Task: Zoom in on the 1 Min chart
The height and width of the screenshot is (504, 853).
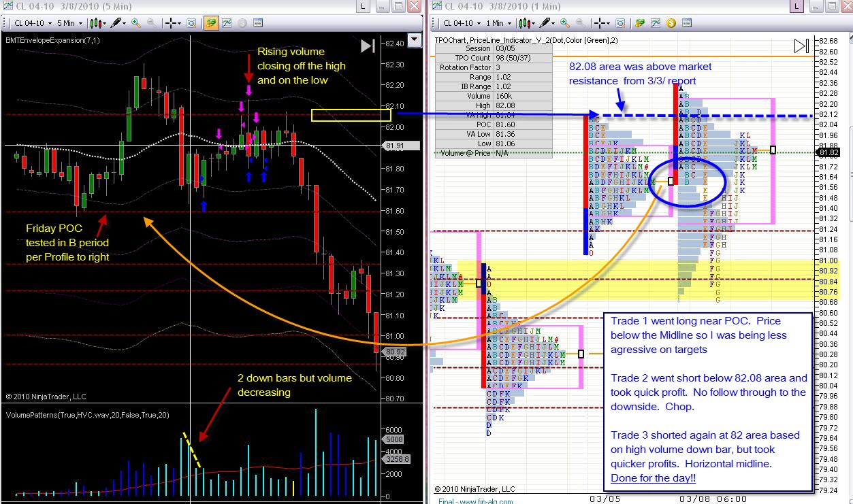Action: [564, 23]
